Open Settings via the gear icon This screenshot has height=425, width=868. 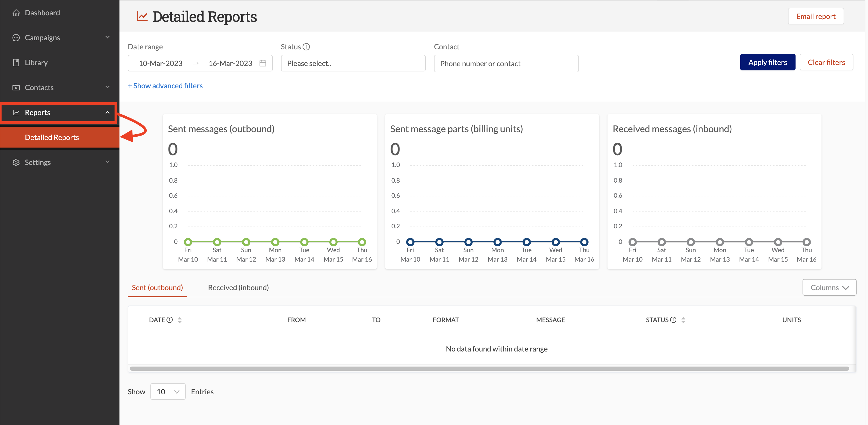[x=16, y=162]
